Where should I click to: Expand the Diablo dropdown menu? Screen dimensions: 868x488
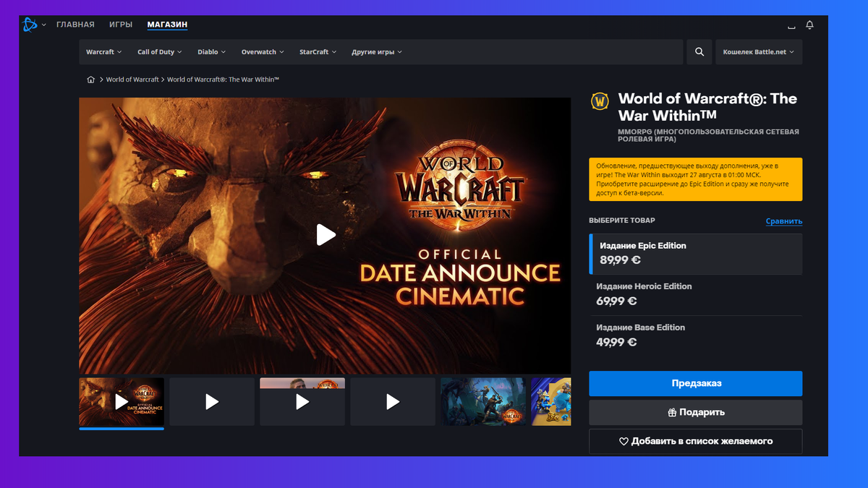pos(212,52)
